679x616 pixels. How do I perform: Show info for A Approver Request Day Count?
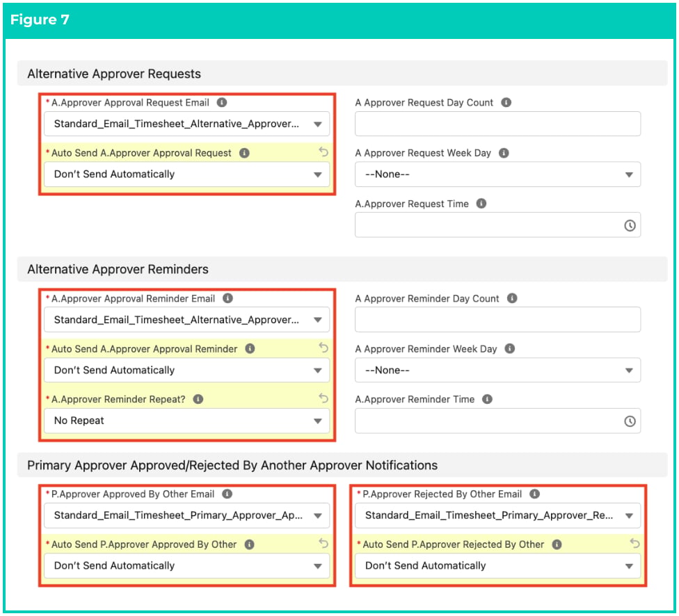point(506,103)
